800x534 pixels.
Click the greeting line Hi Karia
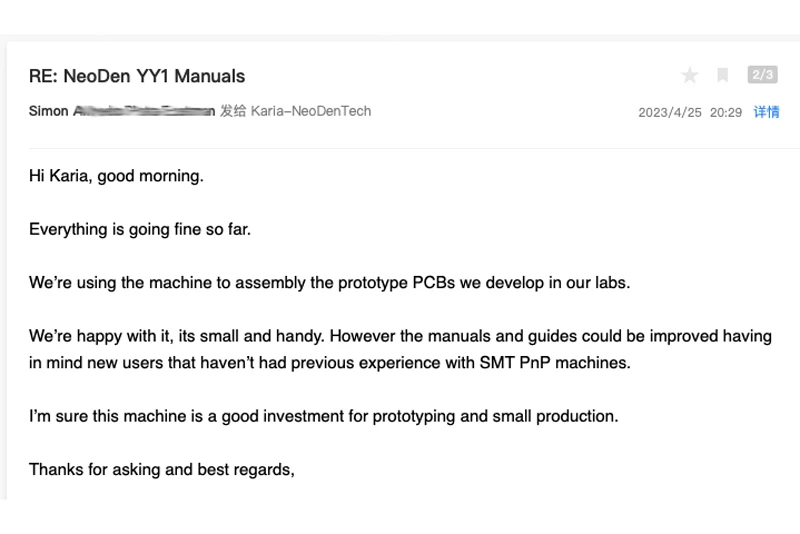pos(116,176)
